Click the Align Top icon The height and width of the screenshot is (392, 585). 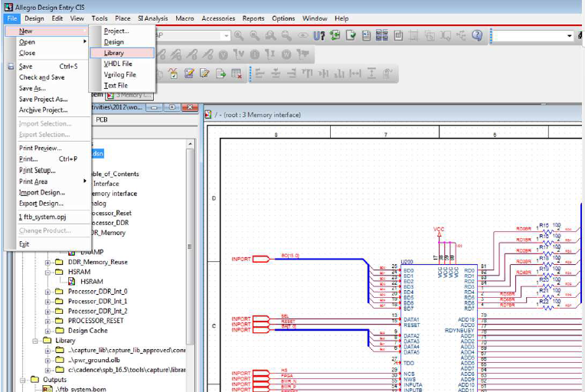click(x=307, y=73)
